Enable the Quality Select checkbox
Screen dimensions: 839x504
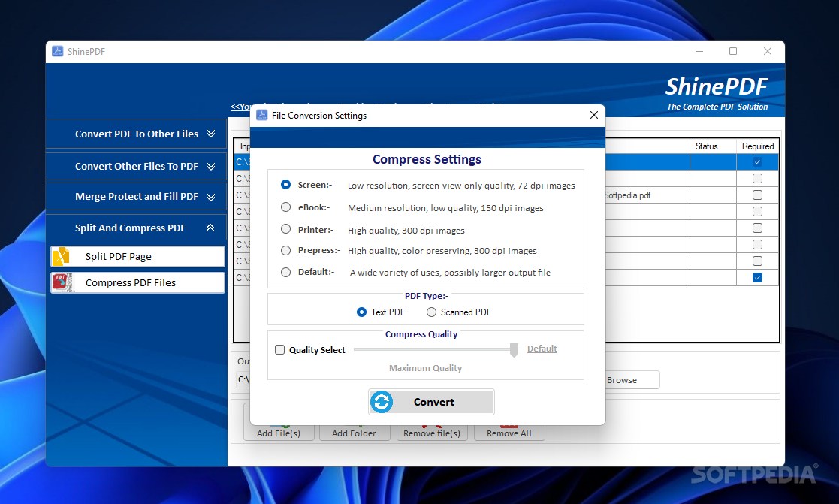tap(280, 349)
